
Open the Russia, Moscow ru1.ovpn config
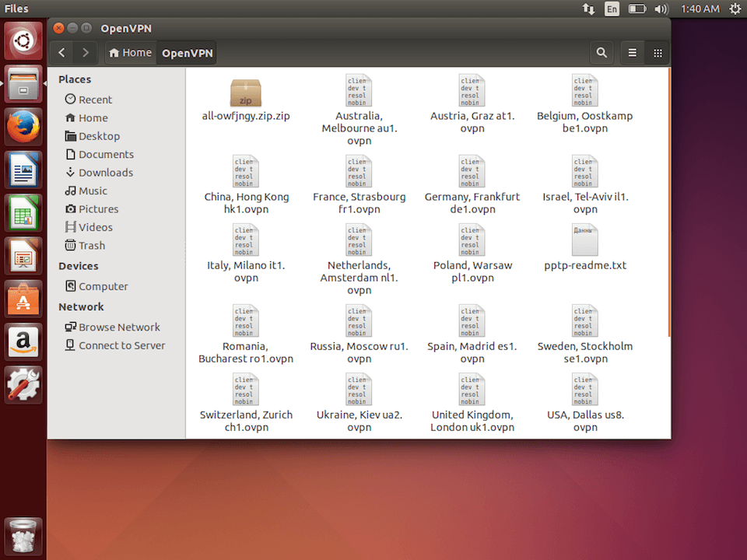click(x=359, y=321)
